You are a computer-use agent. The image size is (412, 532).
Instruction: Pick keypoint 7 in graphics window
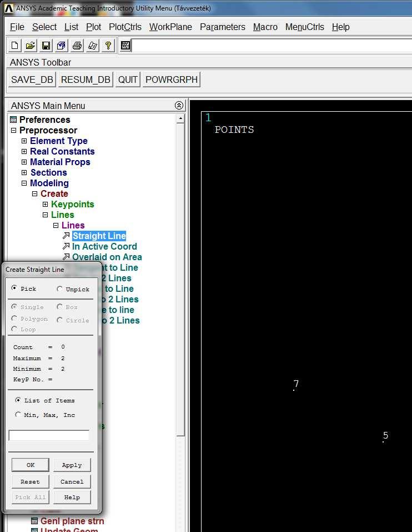click(294, 390)
